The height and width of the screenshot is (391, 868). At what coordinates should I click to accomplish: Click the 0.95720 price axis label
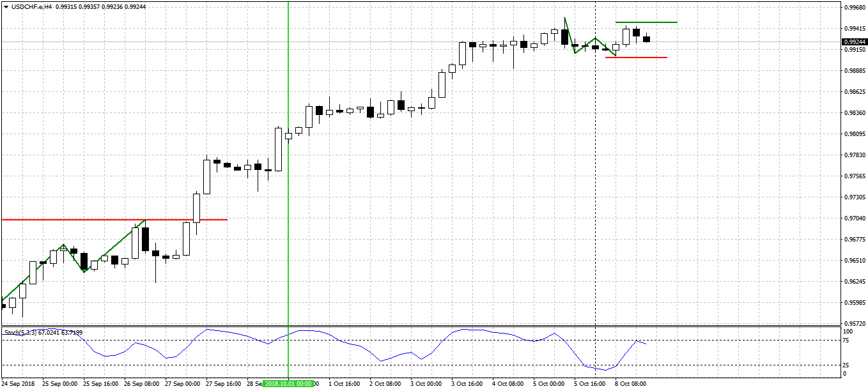853,324
